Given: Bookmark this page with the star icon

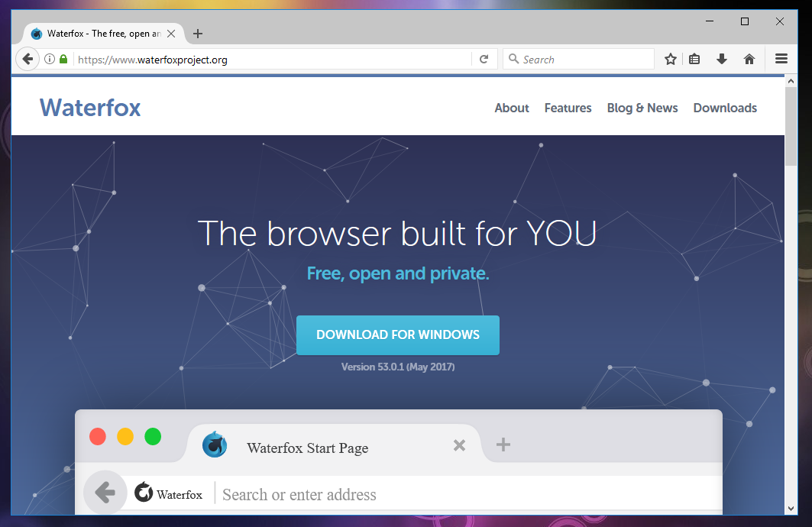Looking at the screenshot, I should tap(671, 59).
